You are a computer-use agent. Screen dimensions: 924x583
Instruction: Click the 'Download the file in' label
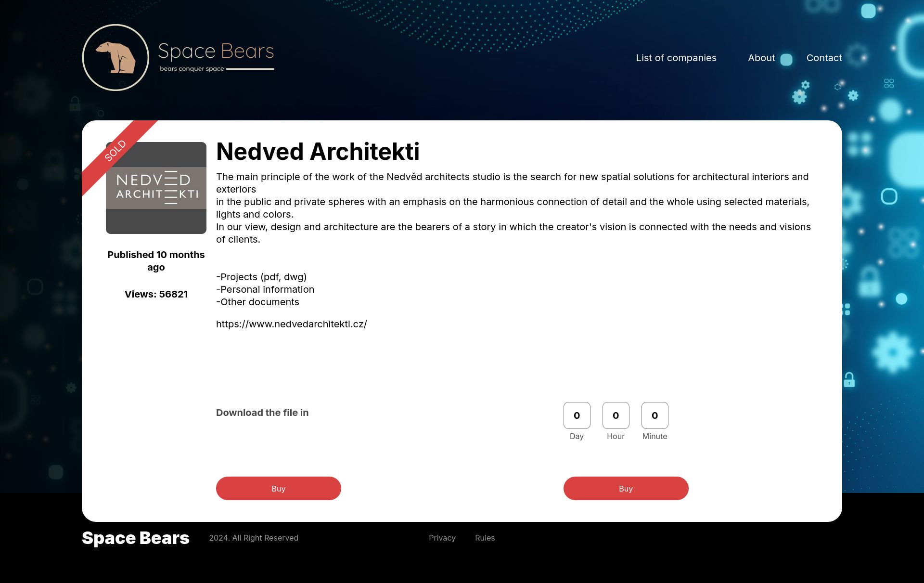(x=262, y=413)
